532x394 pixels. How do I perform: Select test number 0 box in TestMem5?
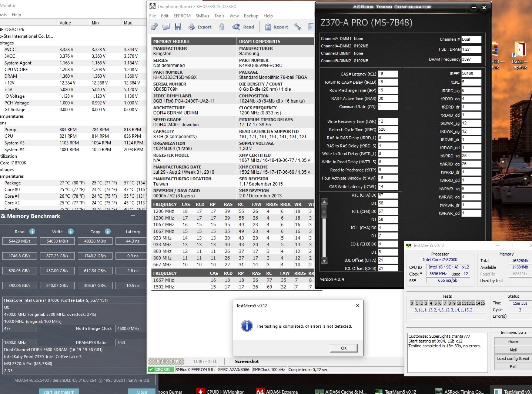pos(412,303)
